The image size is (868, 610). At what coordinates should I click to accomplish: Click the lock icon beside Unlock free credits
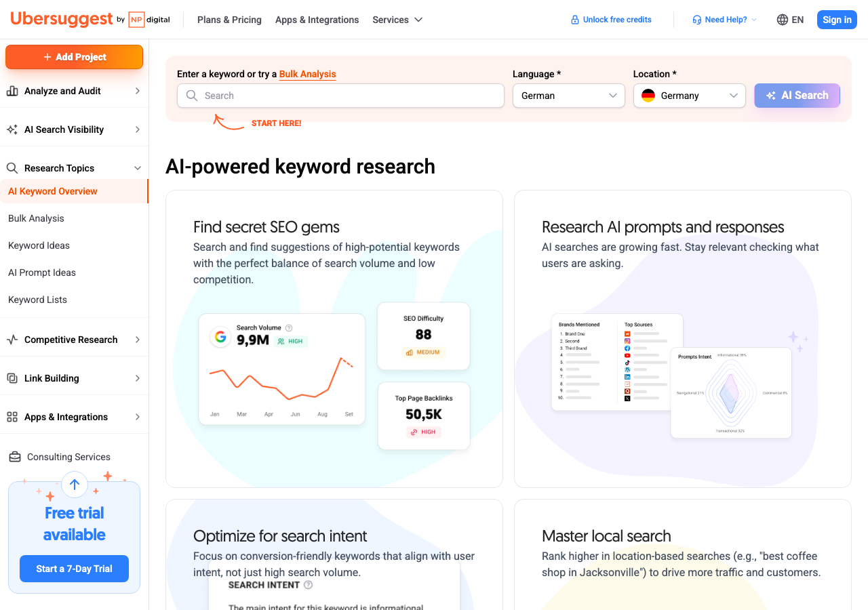click(575, 20)
